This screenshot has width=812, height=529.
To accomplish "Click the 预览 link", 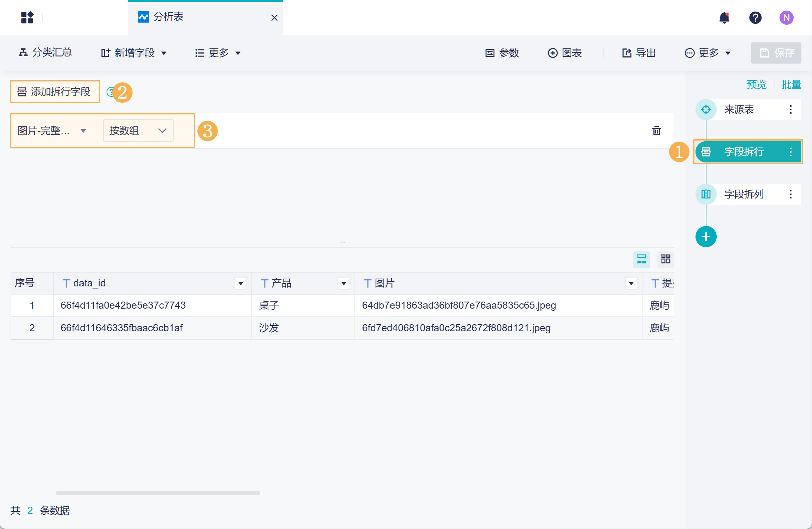I will [756, 85].
